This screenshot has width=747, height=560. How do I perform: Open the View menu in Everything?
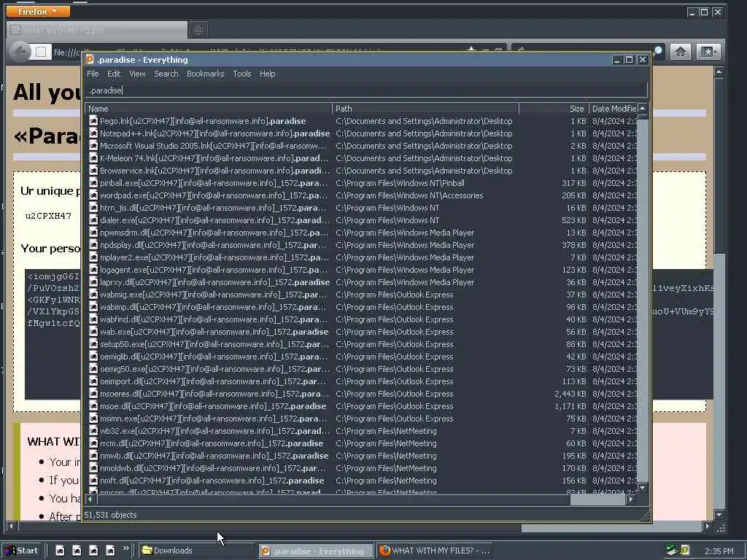pyautogui.click(x=137, y=74)
